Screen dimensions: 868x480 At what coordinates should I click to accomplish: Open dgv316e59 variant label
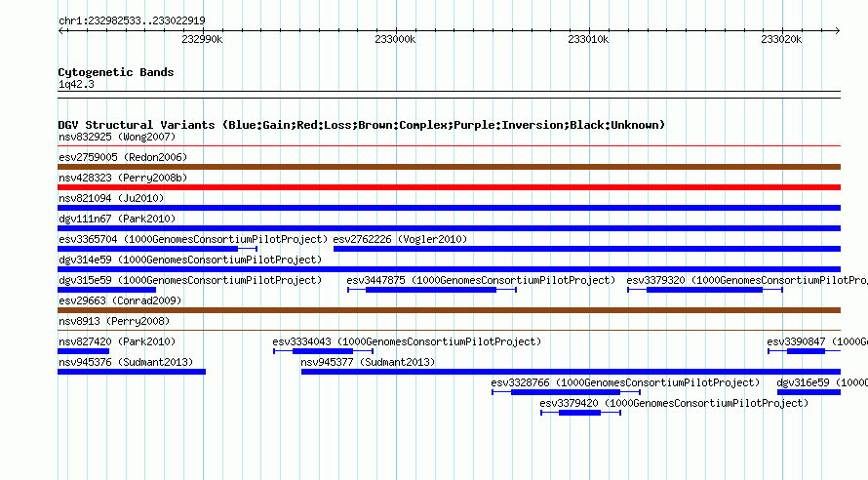(822, 382)
